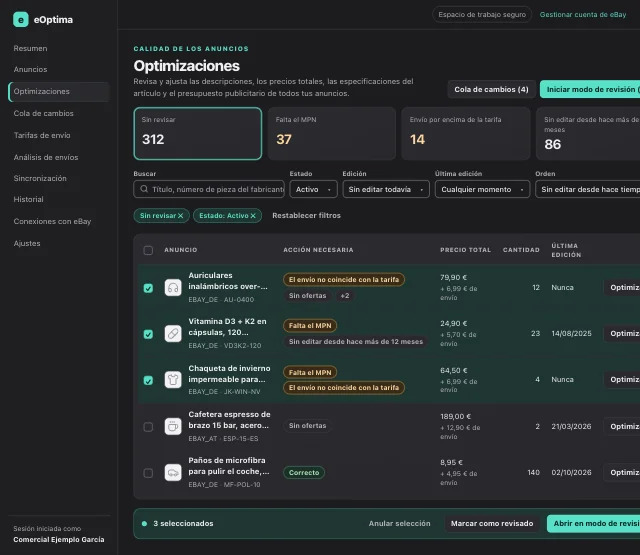This screenshot has width=640, height=555.
Task: Click the eOptima logo icon
Action: pyautogui.click(x=21, y=20)
